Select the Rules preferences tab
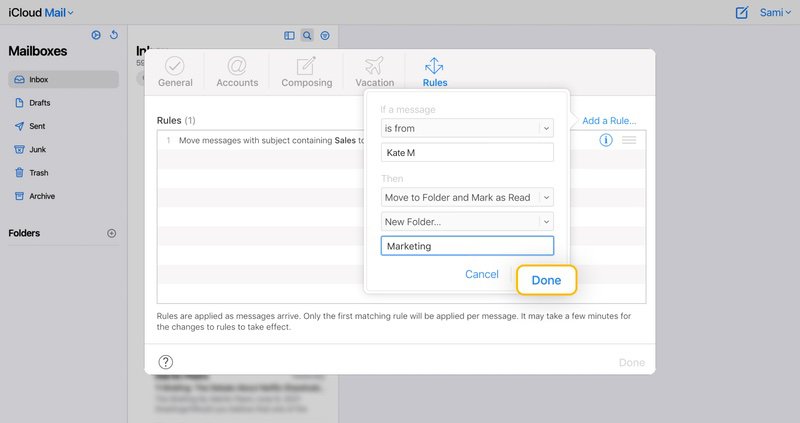This screenshot has width=800, height=423. pyautogui.click(x=435, y=72)
